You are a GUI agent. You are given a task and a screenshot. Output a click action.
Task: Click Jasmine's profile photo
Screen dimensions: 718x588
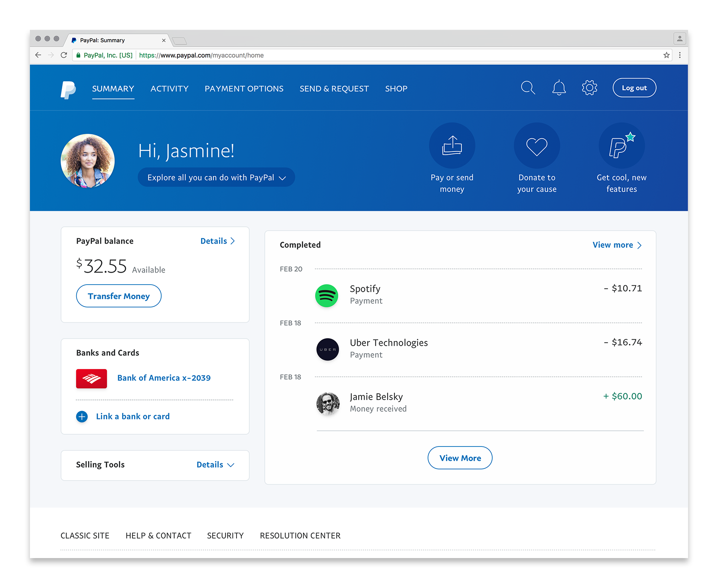tap(88, 161)
